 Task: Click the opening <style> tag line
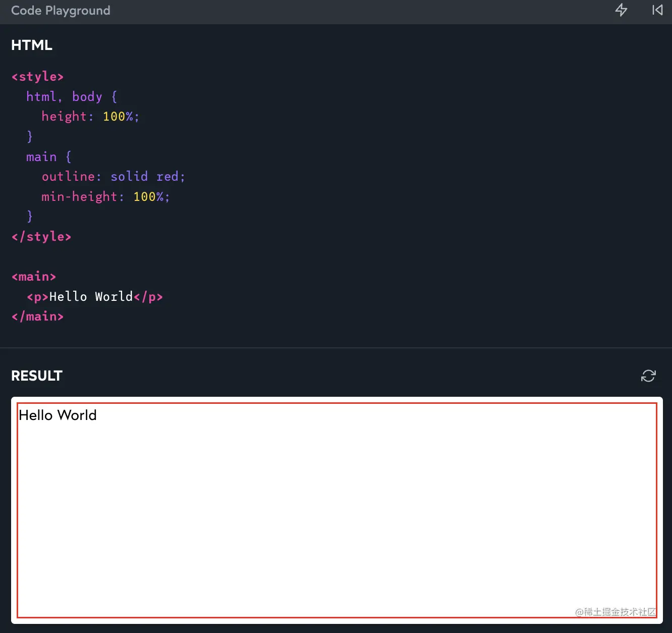pyautogui.click(x=37, y=77)
